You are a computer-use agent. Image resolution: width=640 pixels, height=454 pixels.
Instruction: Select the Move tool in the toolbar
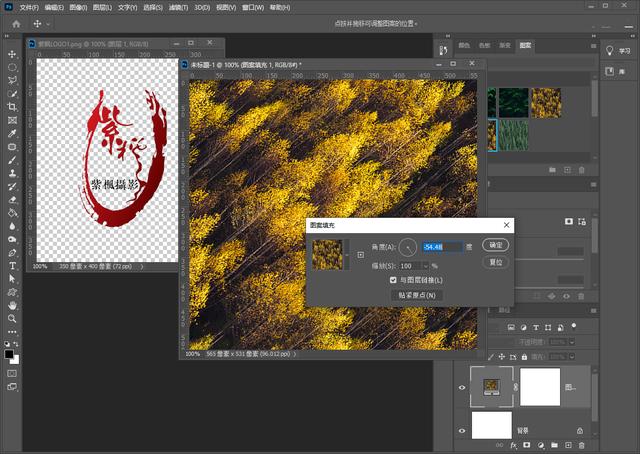pyautogui.click(x=12, y=54)
